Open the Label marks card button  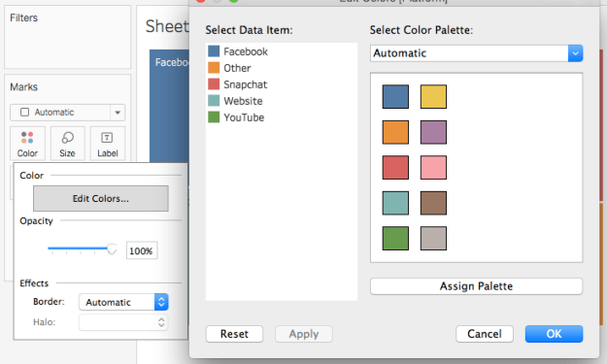107,143
